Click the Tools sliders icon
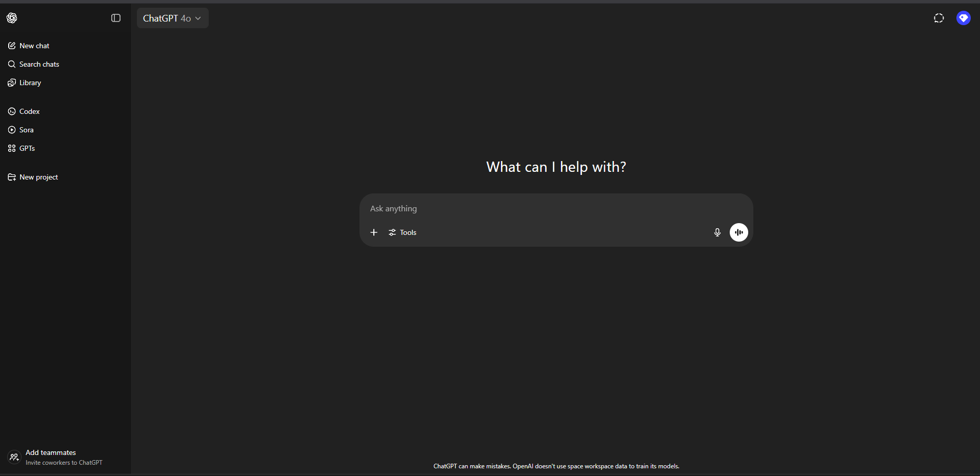The width and height of the screenshot is (980, 476). tap(392, 232)
